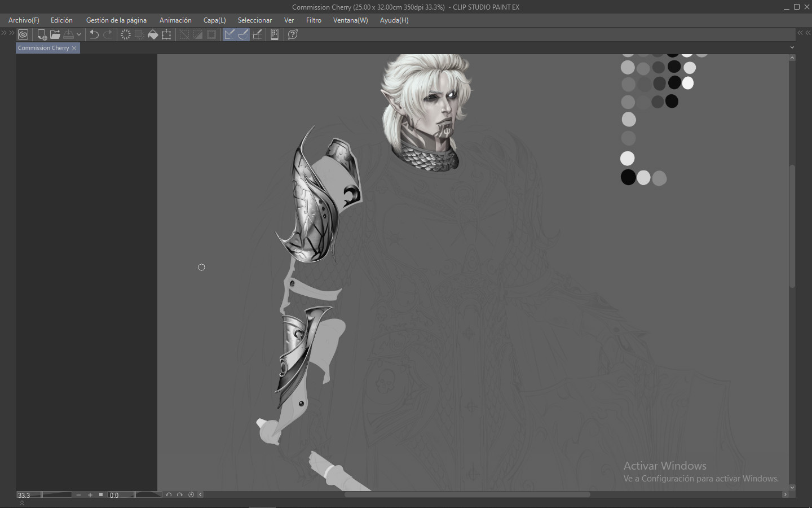The width and height of the screenshot is (812, 508).
Task: Zoom out with the minus button
Action: (79, 495)
